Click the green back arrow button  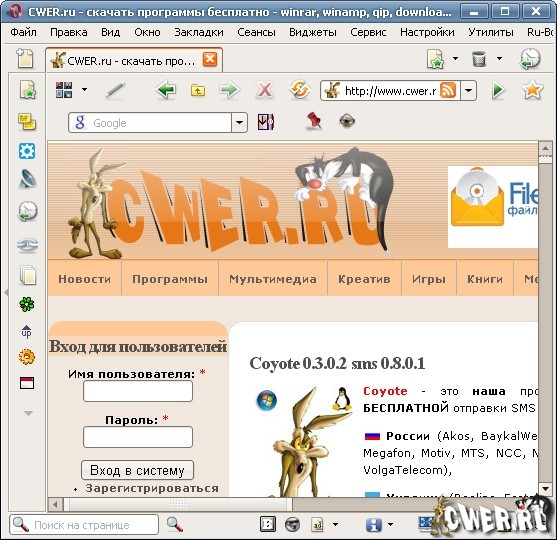click(166, 90)
